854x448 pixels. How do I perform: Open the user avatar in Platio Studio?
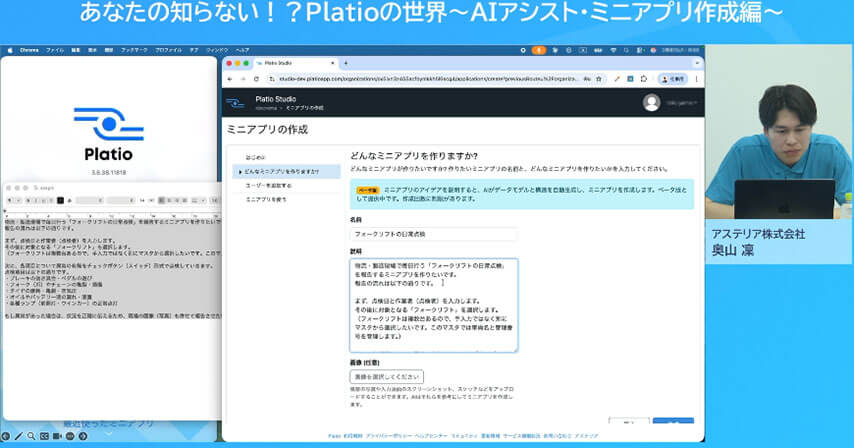651,102
